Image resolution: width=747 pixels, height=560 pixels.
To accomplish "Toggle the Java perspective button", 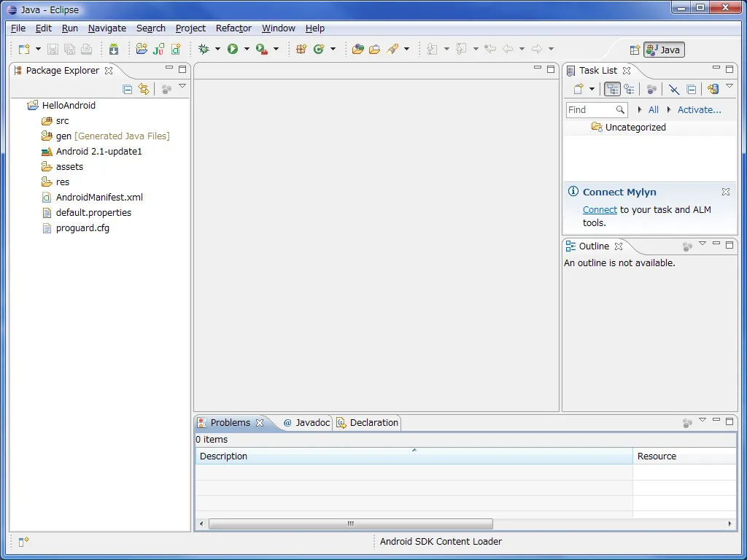I will (x=664, y=50).
